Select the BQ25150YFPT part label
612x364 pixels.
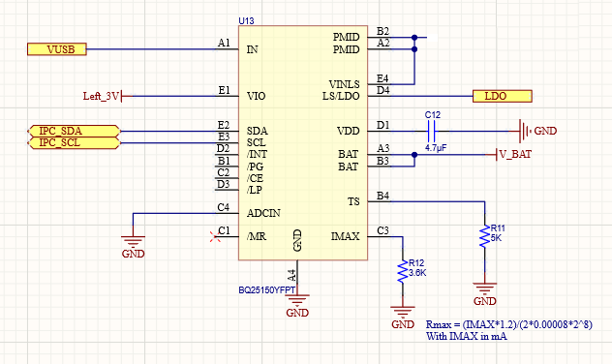pos(266,290)
